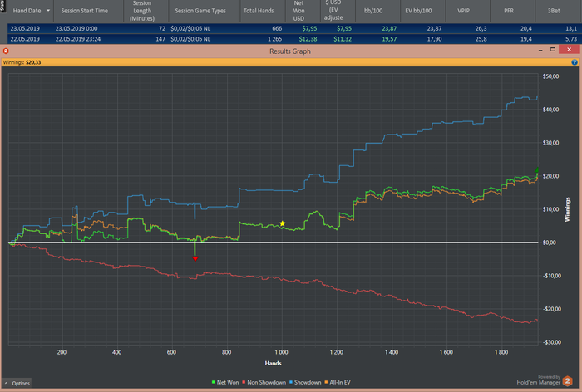Viewport: 582px width, 392px height.
Task: Click the Results Graph window app icon
Action: click(6, 51)
